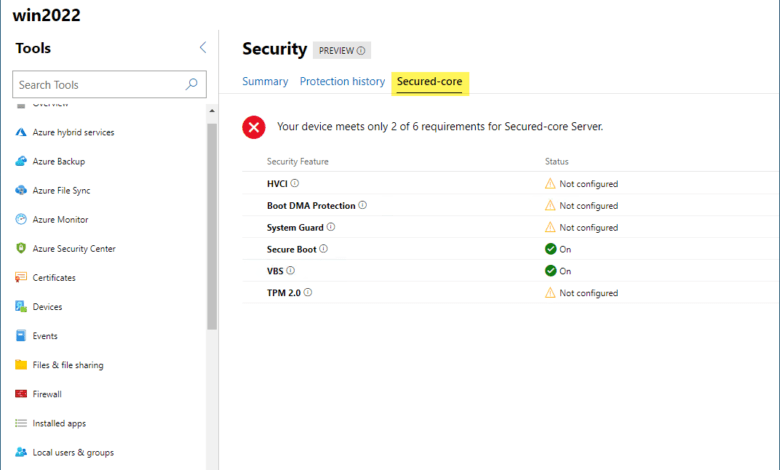
Task: Click the TPM 2.0 info icon
Action: tap(308, 292)
